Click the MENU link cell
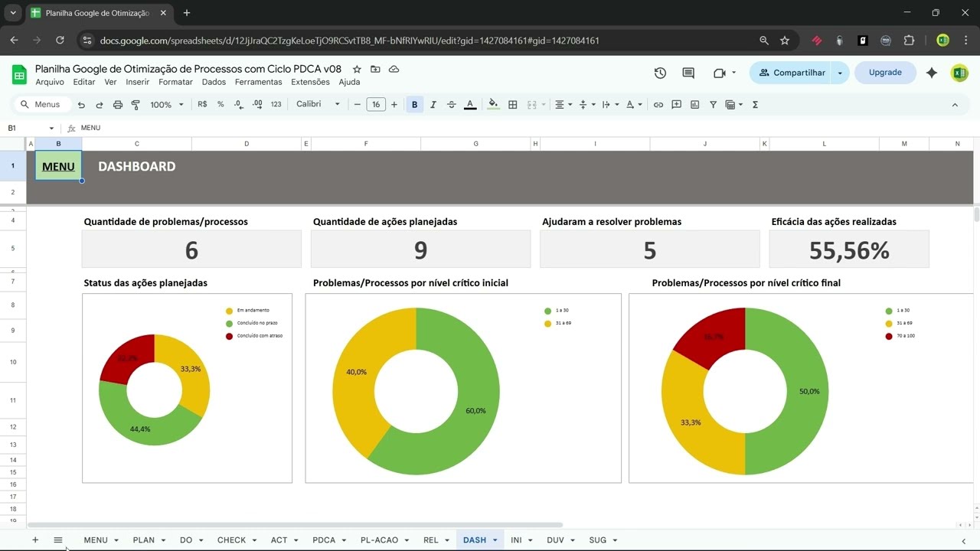This screenshot has width=980, height=551. point(58,166)
